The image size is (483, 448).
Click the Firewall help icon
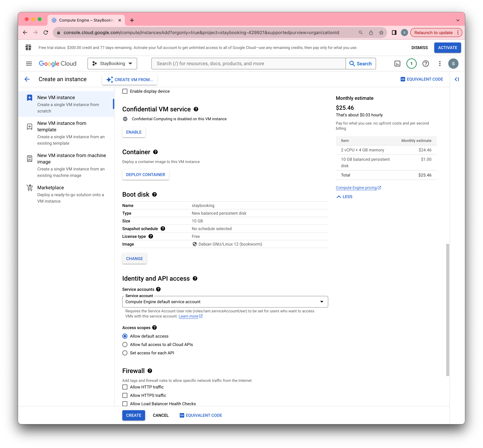click(150, 371)
